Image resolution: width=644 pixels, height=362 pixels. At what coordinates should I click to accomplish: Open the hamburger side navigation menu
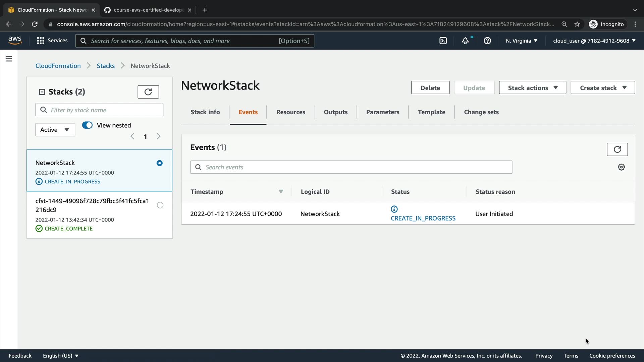point(9,59)
